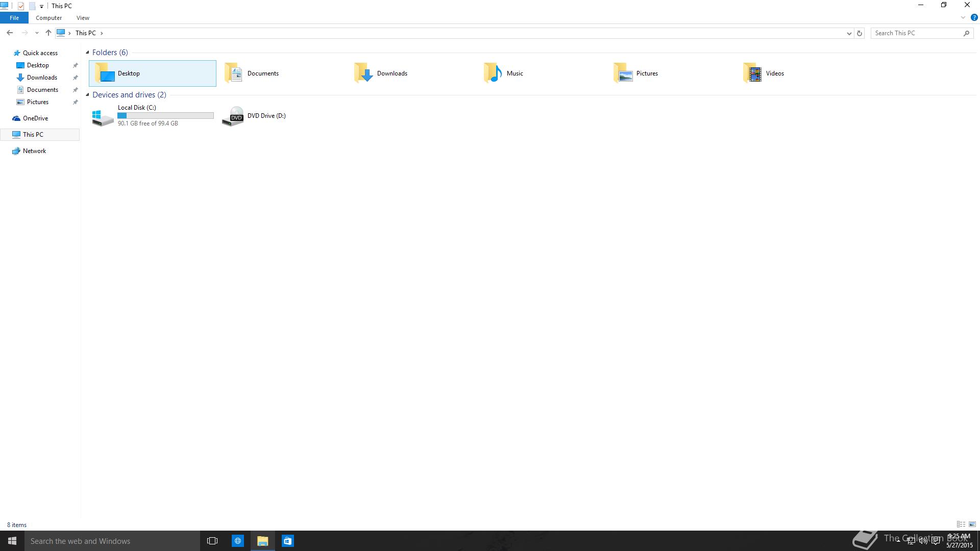Viewport: 980px width, 551px height.
Task: Collapse the Devices and drives group
Action: tap(88, 95)
